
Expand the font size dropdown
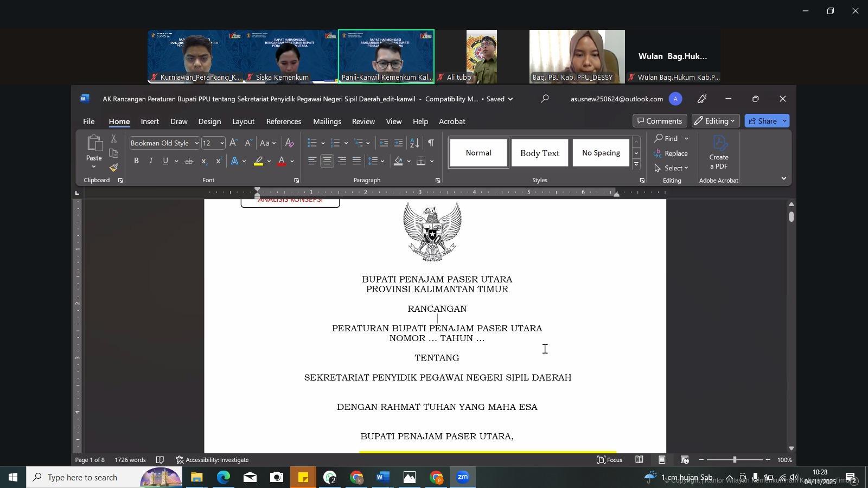pyautogui.click(x=222, y=143)
